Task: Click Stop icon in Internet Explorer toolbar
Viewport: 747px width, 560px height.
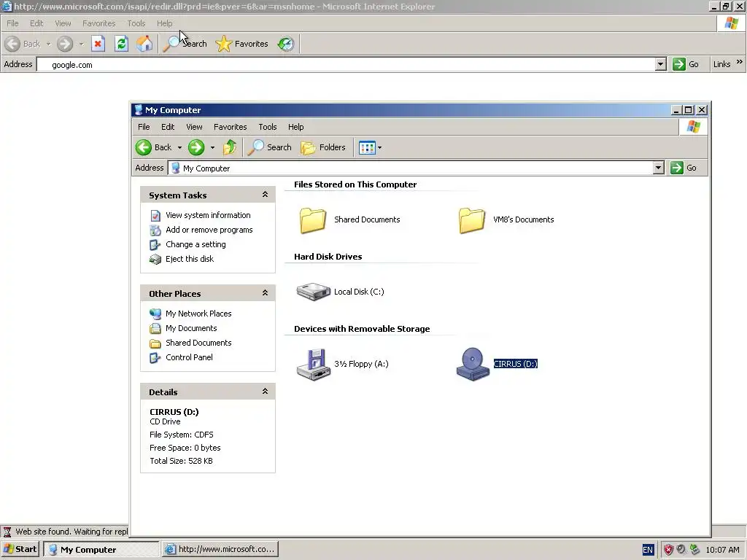Action: coord(98,44)
